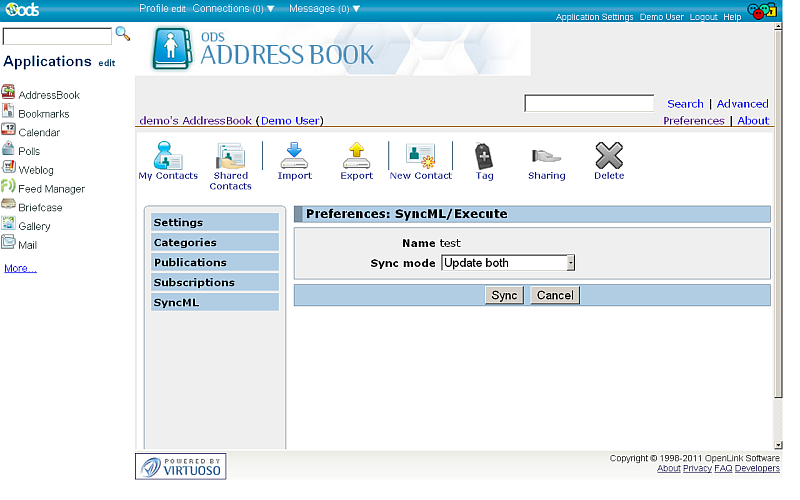The width and height of the screenshot is (800, 500).
Task: Open the My Contacts toolbar icon
Action: tap(168, 156)
